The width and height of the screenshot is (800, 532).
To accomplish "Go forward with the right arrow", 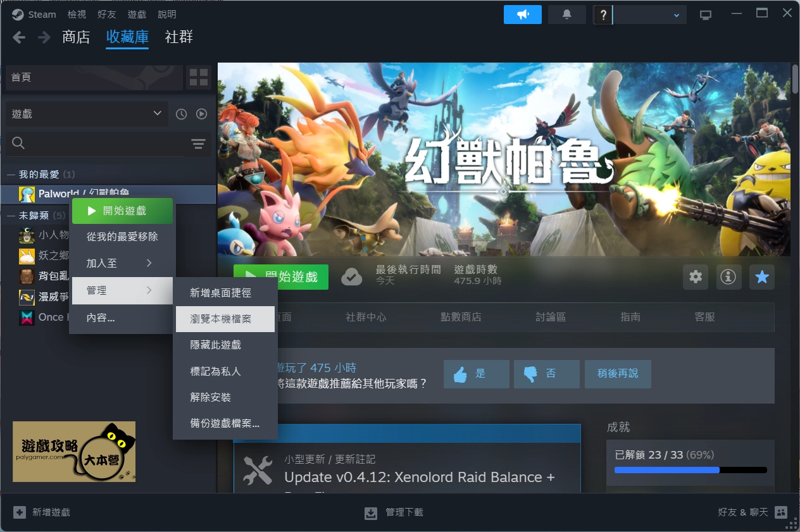I will click(x=44, y=37).
